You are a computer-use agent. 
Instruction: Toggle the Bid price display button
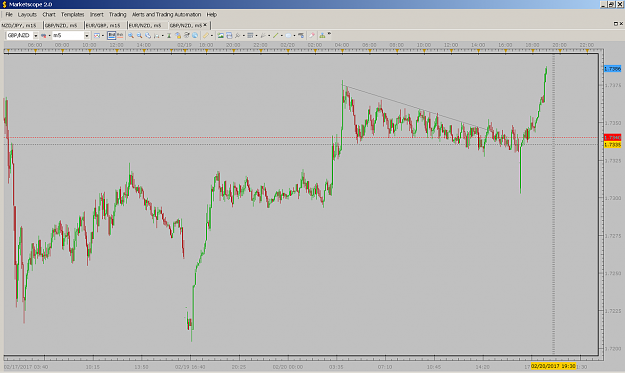[x=112, y=35]
